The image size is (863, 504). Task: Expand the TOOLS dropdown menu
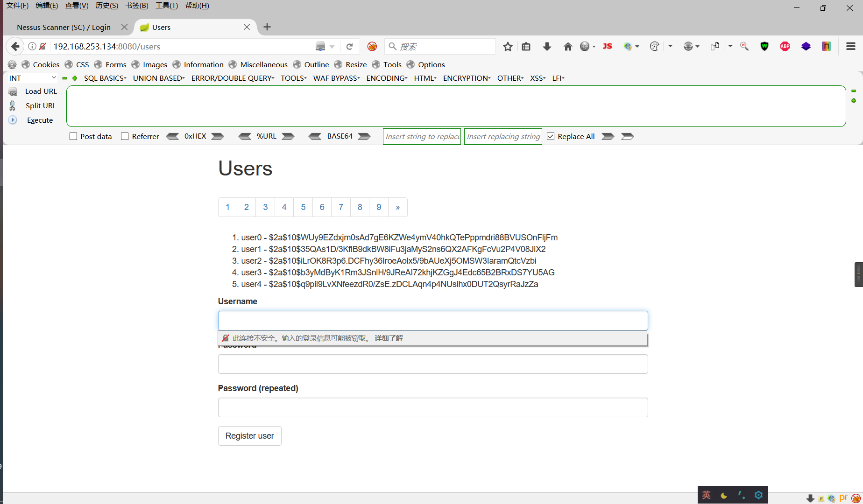(293, 78)
